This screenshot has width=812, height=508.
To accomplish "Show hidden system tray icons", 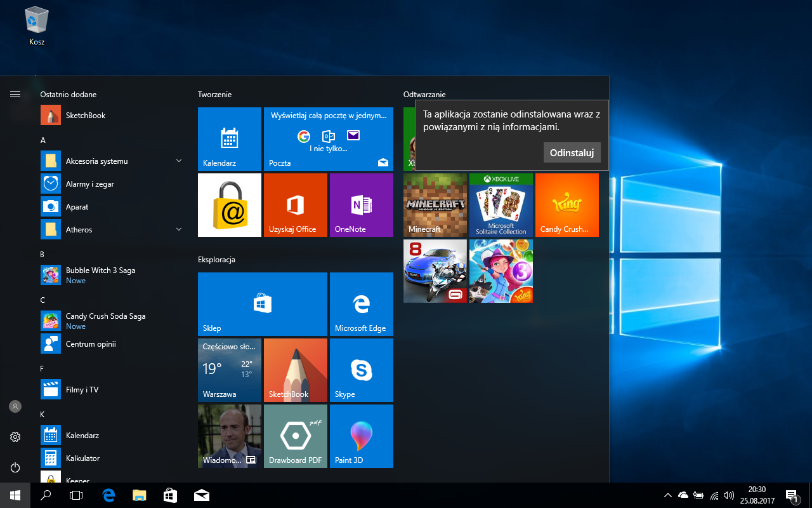I will pos(667,495).
